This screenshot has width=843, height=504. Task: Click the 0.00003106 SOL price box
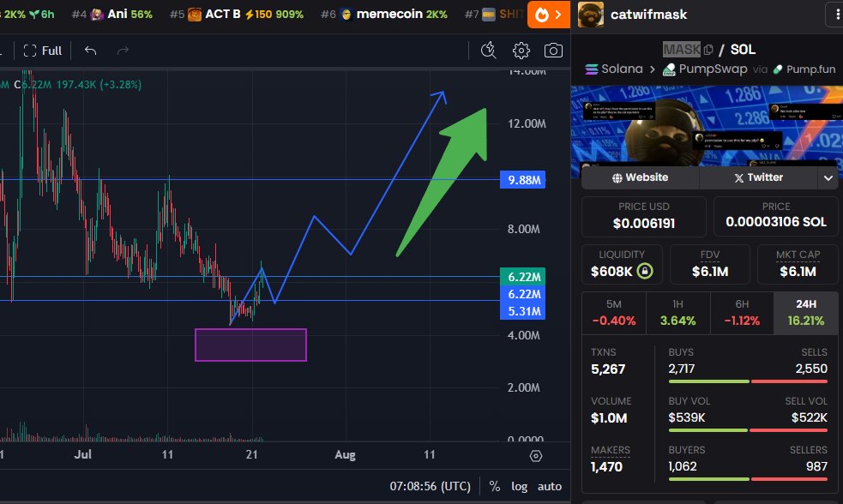pyautogui.click(x=776, y=216)
